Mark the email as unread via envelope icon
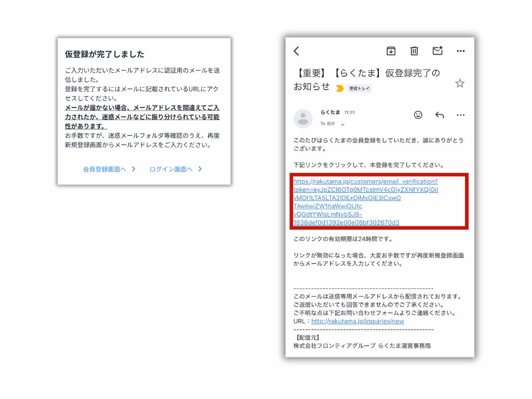532x399 pixels. [437, 51]
